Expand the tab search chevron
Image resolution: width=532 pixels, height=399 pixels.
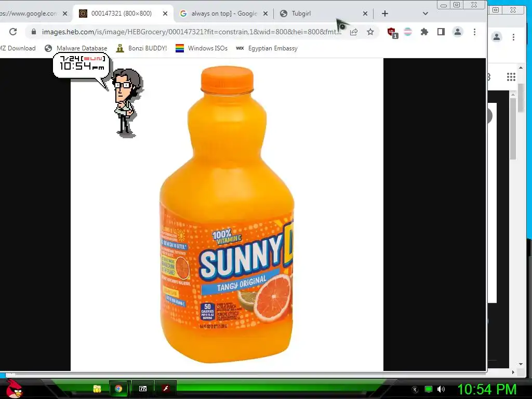coord(425,14)
